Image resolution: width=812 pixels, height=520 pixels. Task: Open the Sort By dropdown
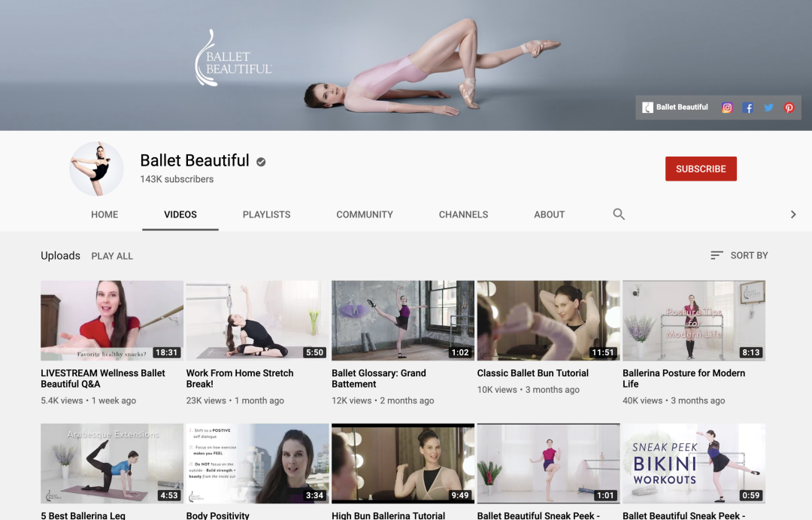pyautogui.click(x=739, y=256)
